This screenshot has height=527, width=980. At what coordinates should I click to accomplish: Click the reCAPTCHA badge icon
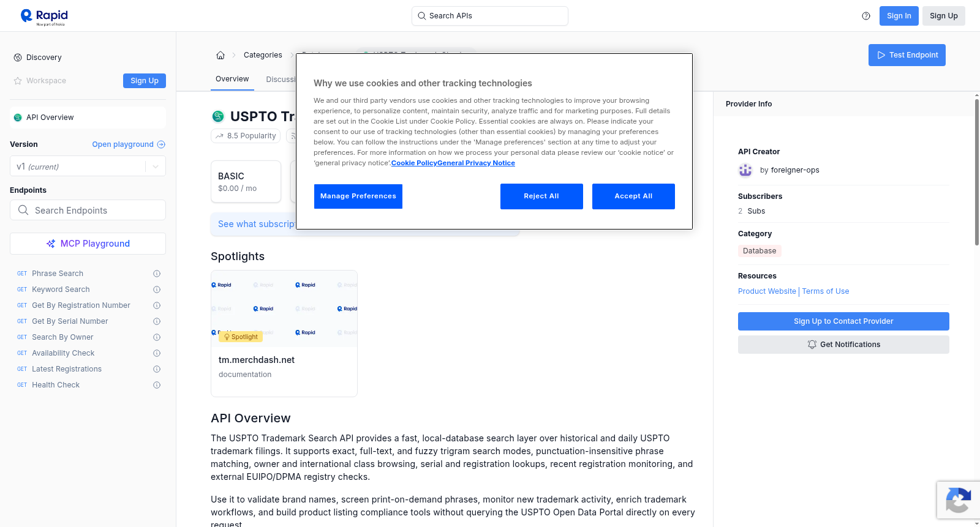click(x=959, y=500)
